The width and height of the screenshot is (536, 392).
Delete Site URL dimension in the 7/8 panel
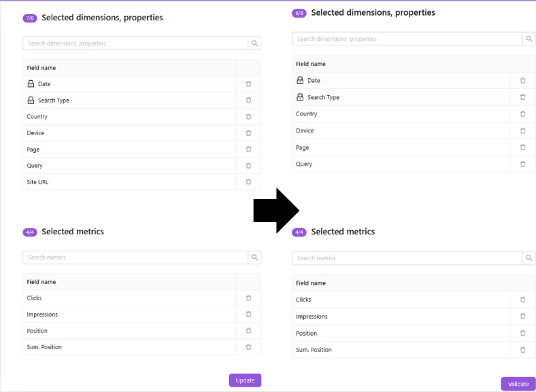[248, 181]
